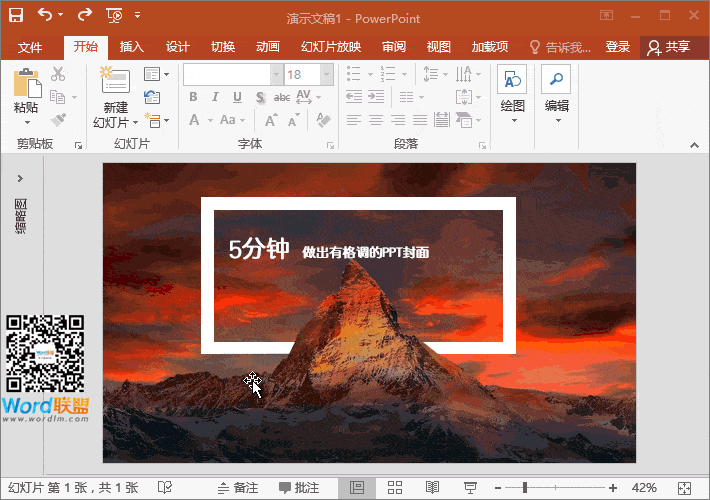
Task: Click the line spacing icon
Action: pos(431,74)
